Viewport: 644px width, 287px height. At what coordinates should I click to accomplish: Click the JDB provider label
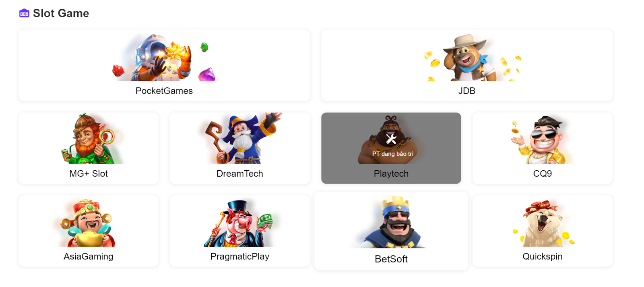pyautogui.click(x=467, y=91)
